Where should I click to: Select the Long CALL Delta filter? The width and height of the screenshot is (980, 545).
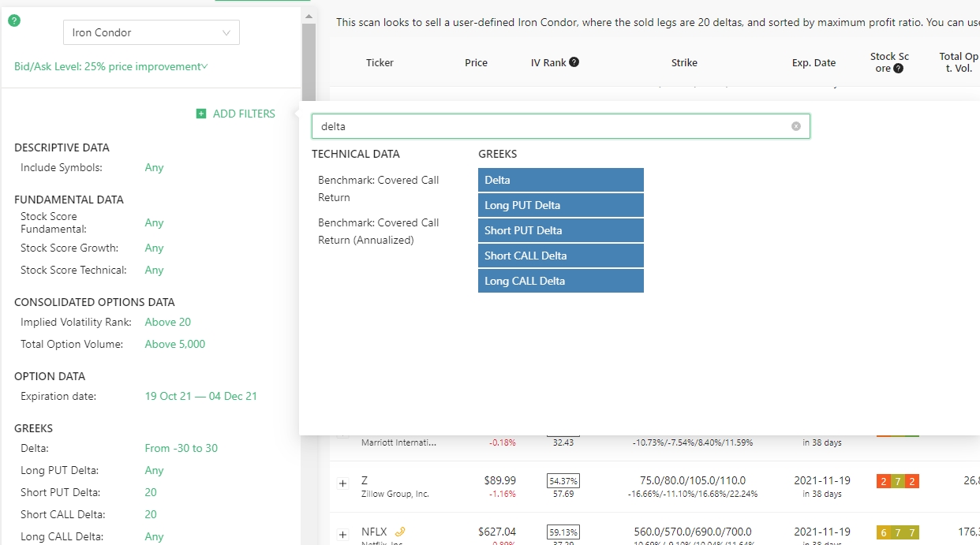(561, 281)
